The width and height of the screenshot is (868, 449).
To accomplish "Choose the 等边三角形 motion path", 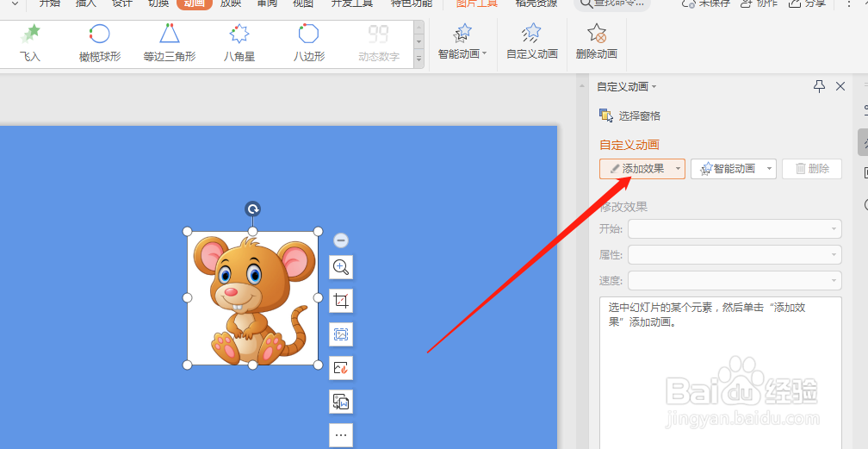I will (x=170, y=43).
